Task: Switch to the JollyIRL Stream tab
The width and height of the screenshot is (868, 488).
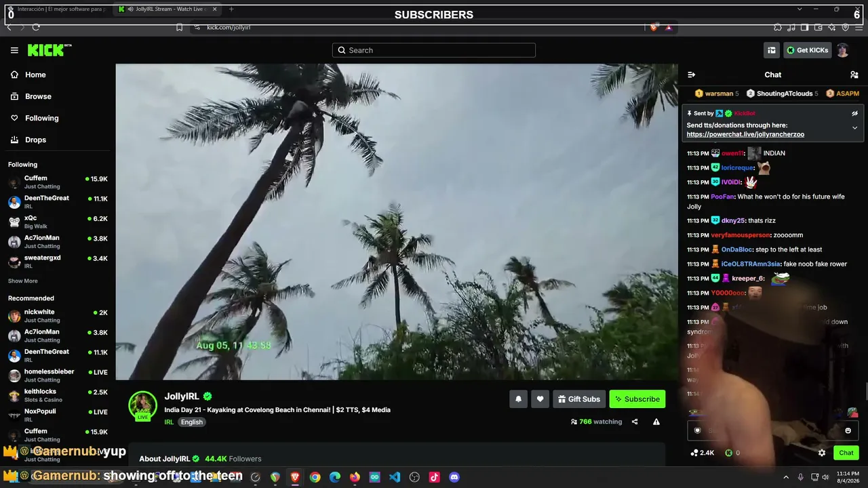Action: click(x=168, y=9)
